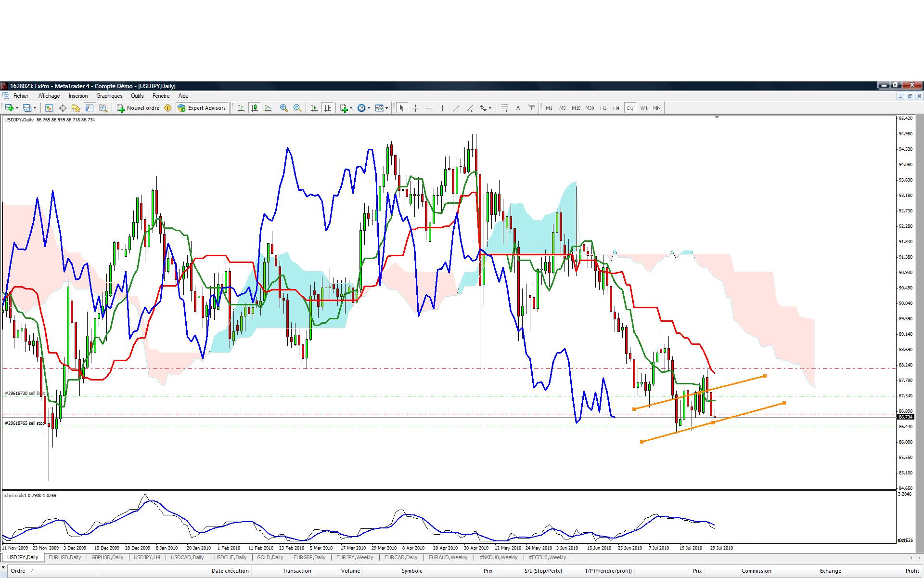Switch to the EURUSD,Daily chart tab

tap(65, 557)
